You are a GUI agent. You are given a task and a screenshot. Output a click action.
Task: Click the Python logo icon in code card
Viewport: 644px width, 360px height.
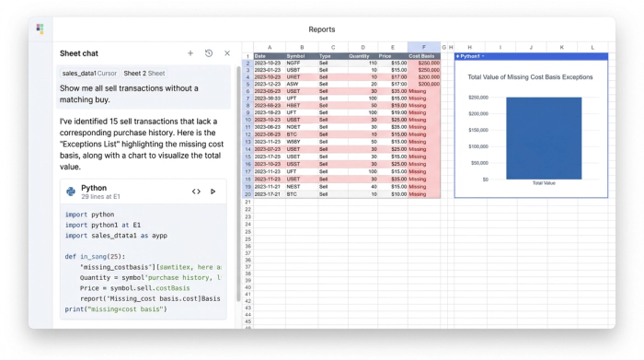pyautogui.click(x=71, y=192)
